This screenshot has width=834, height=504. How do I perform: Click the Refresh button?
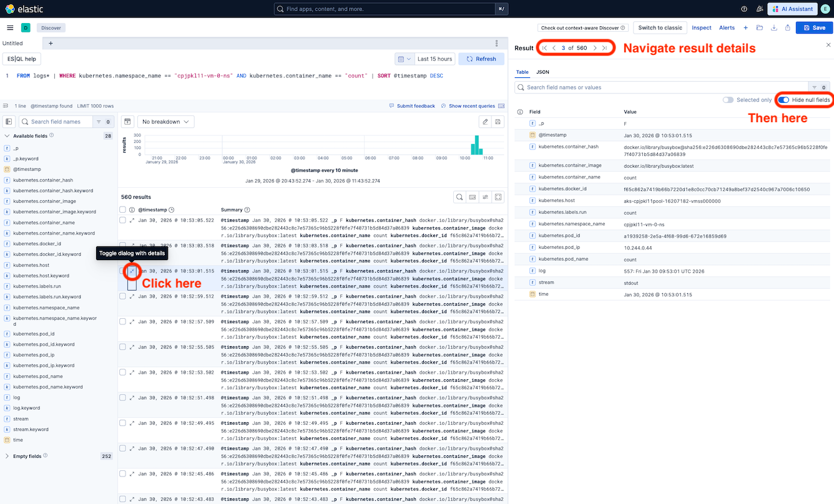coord(481,59)
